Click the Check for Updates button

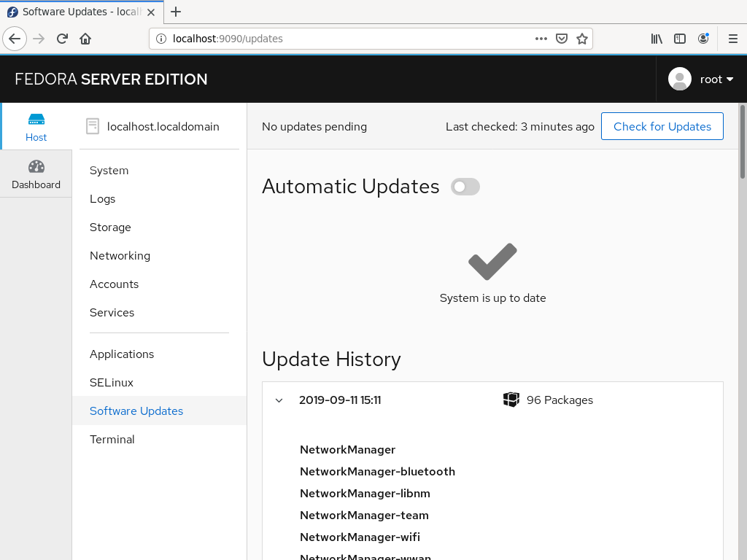coord(662,126)
